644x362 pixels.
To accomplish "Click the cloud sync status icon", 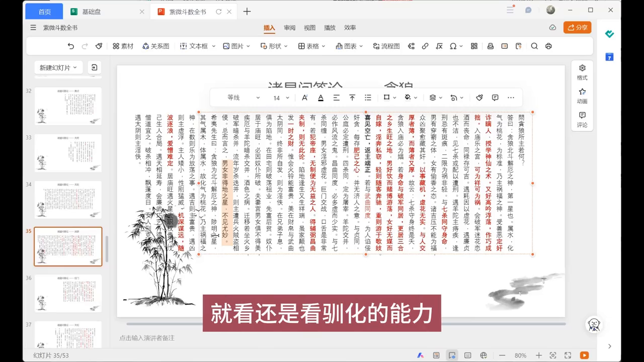I will [552, 28].
